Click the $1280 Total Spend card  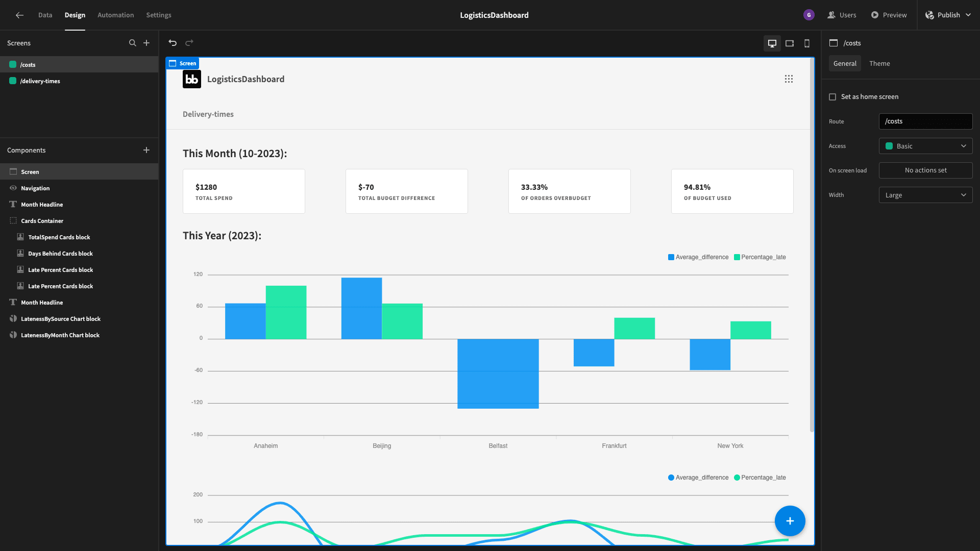click(244, 191)
